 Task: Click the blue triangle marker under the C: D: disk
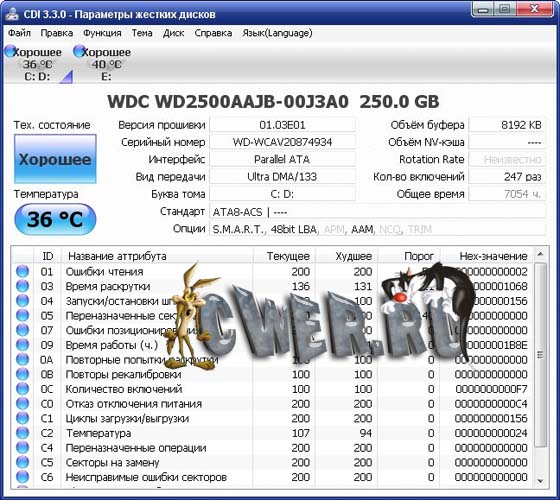pyautogui.click(x=66, y=77)
